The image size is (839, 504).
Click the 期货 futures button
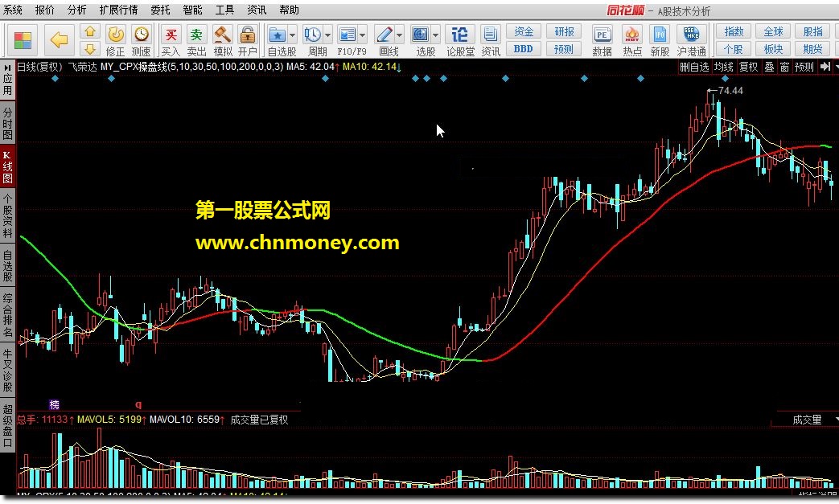point(812,49)
